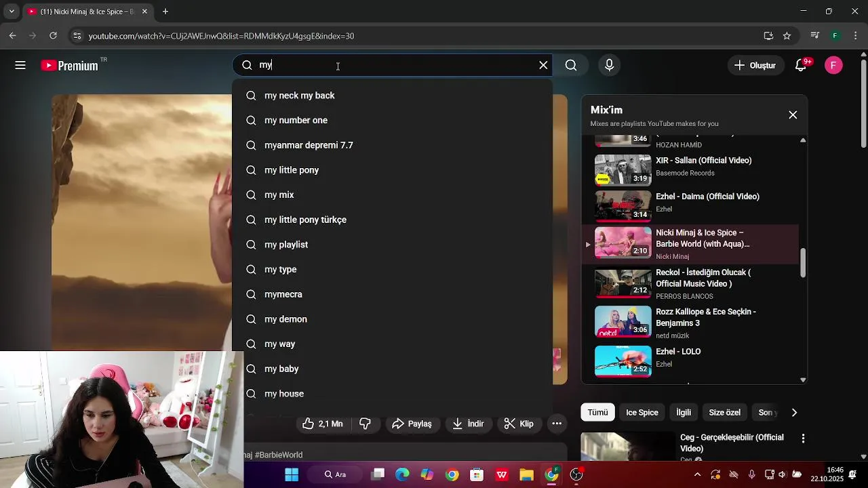Clear the search box text
This screenshot has width=868, height=488.
tap(543, 65)
